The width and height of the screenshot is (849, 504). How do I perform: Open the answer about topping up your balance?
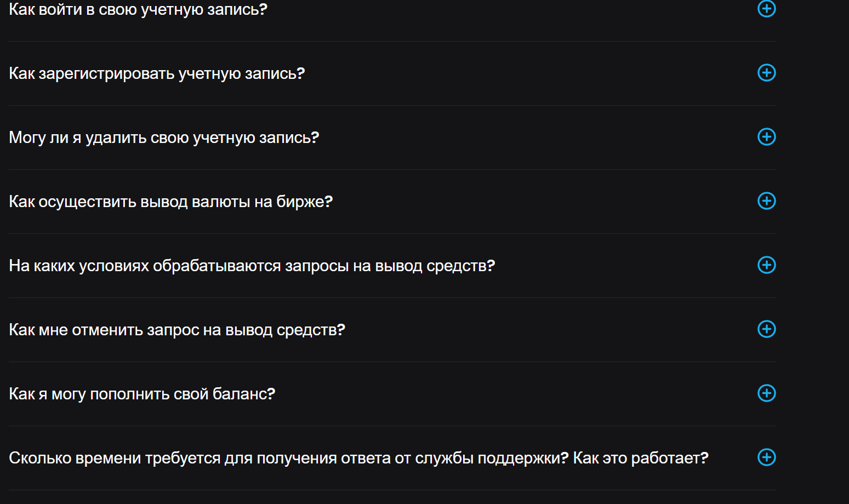766,393
